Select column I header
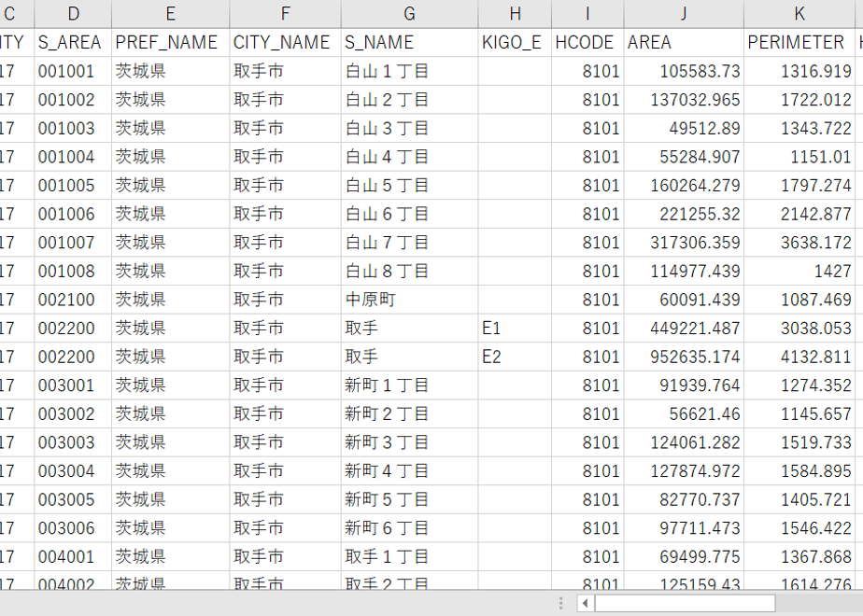863x616 pixels. click(x=587, y=14)
